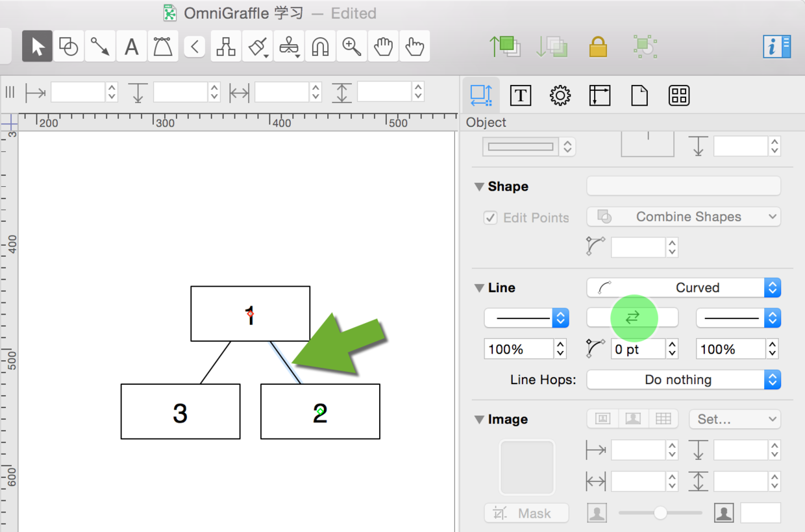Click the full-opacity person icon

click(x=724, y=513)
